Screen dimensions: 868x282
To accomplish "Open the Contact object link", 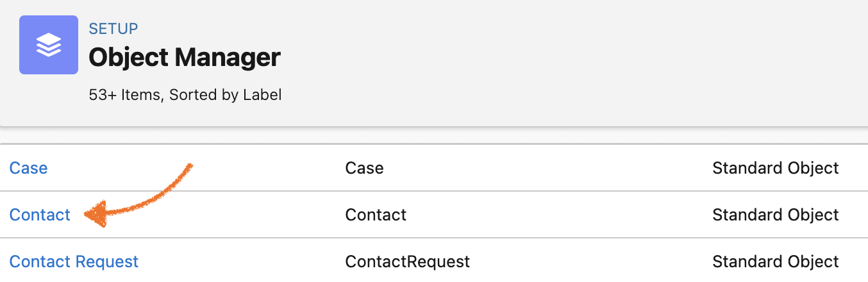I will point(40,215).
